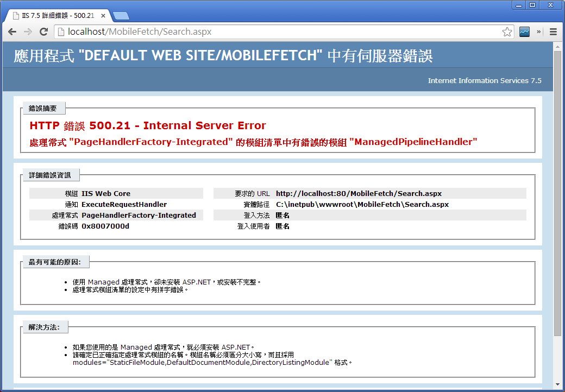565x392 pixels.
Task: Click the grayed-out forward arrow
Action: [28, 32]
